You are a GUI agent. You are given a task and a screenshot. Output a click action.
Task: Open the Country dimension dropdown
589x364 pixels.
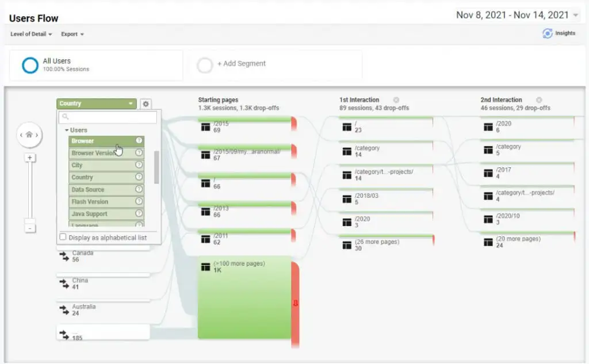click(96, 104)
